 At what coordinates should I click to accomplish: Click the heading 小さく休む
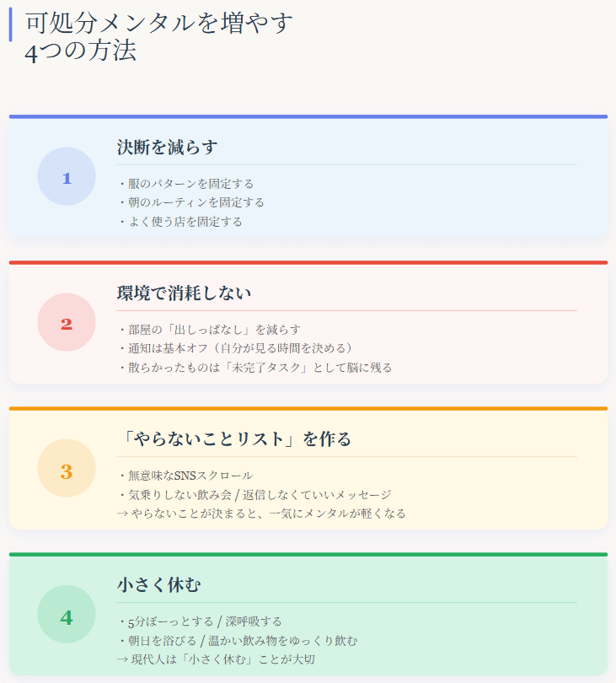[158, 585]
